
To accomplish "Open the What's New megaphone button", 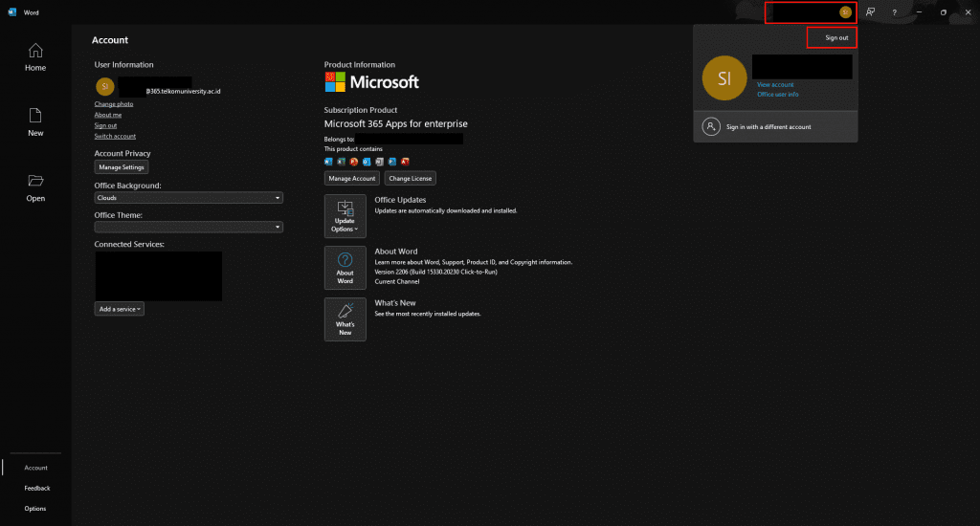I will point(345,318).
